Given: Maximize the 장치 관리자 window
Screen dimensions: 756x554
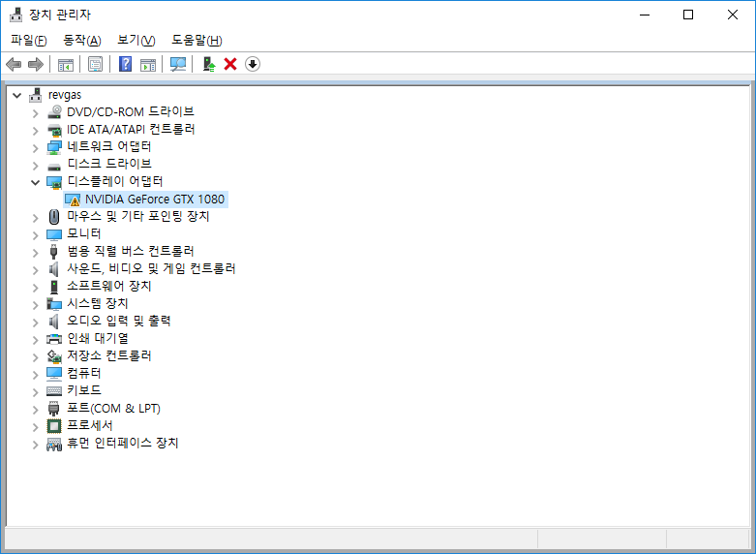Looking at the screenshot, I should (x=688, y=15).
